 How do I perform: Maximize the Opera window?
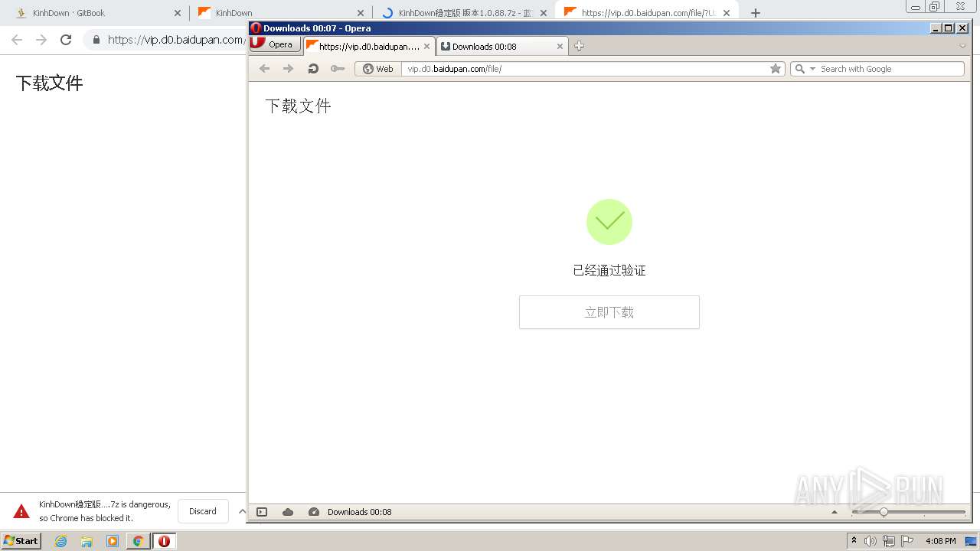[x=949, y=28]
